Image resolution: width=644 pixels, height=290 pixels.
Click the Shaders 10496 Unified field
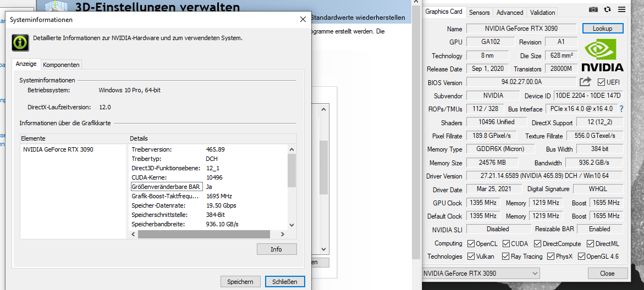point(497,122)
